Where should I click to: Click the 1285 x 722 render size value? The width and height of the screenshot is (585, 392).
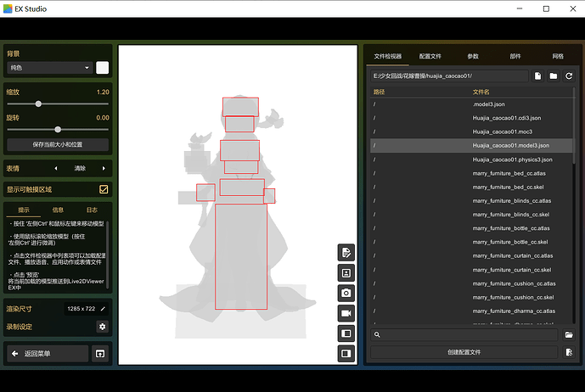[x=82, y=309]
